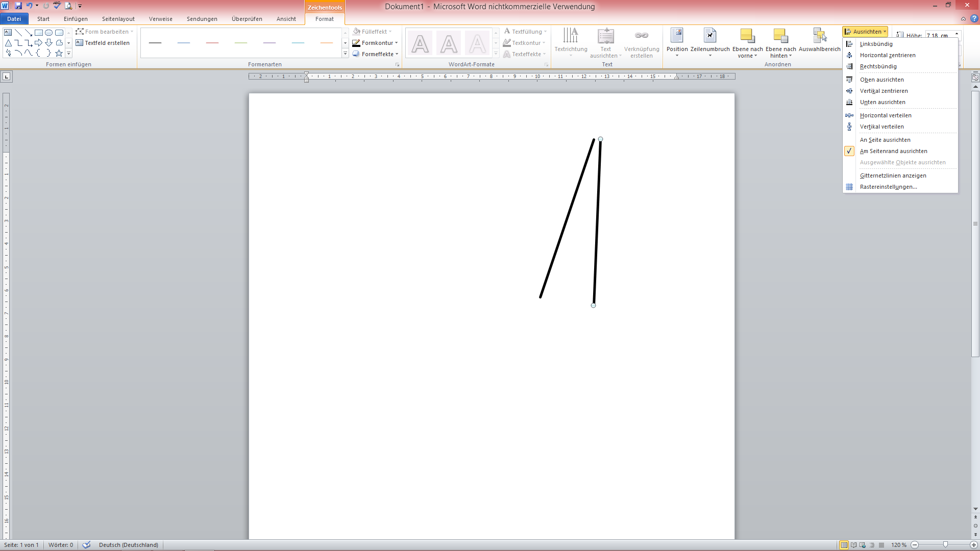Switch to draft view

881,545
